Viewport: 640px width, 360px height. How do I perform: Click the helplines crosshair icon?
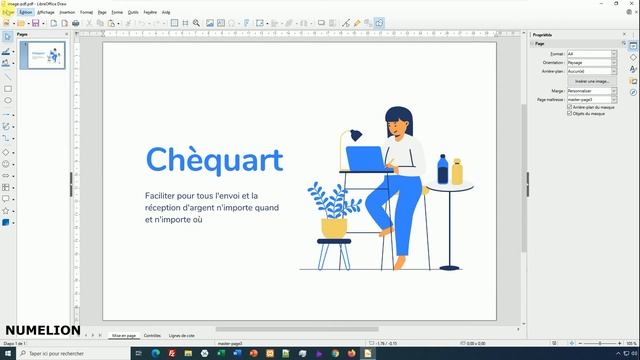[185, 23]
